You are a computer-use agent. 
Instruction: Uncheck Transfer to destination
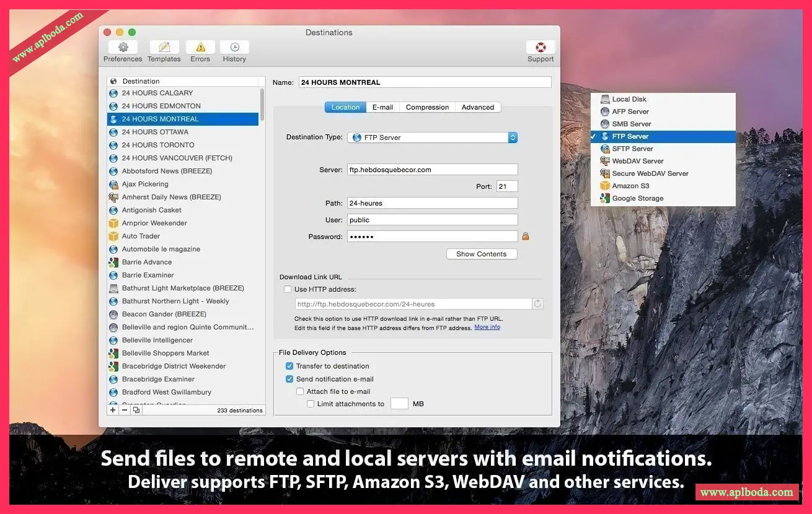[289, 366]
